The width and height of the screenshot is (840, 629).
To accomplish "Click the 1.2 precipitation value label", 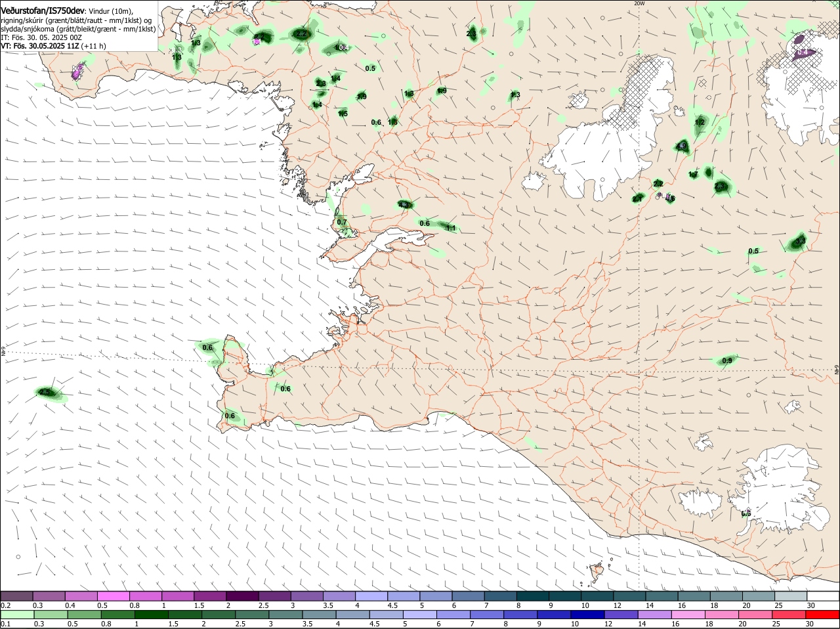I will coord(700,122).
